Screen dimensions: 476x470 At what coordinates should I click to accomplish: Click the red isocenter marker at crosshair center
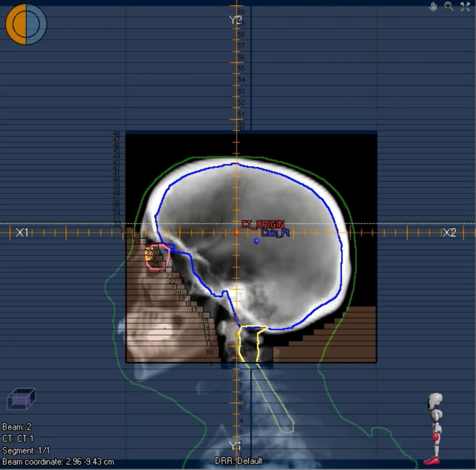(x=236, y=232)
